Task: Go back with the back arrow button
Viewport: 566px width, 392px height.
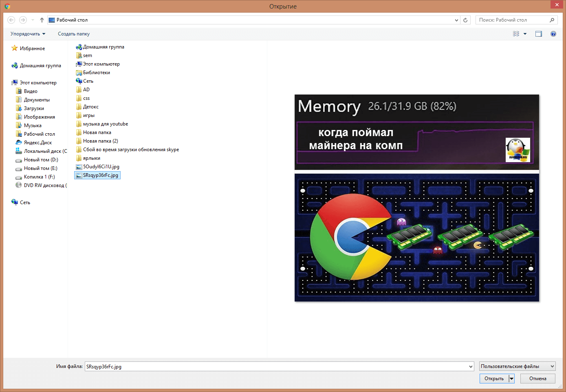Action: pos(11,20)
